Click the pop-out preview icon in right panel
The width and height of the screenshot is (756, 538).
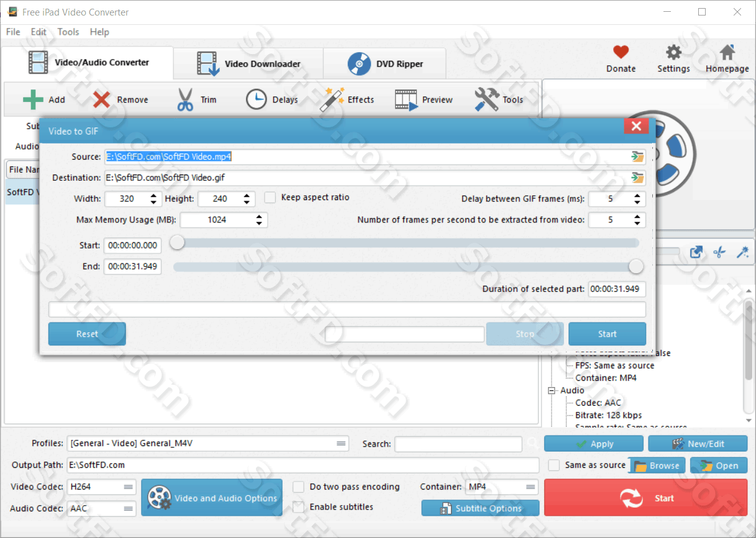[x=696, y=252]
